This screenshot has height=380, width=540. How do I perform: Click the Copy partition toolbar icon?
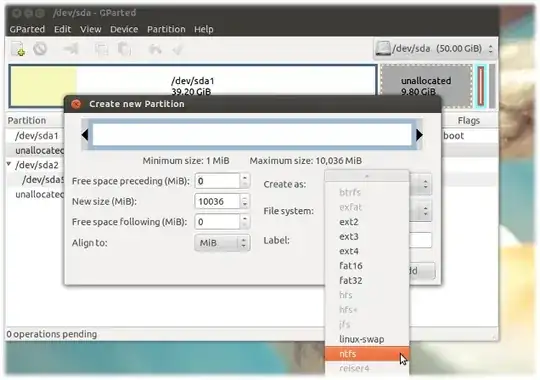(x=102, y=49)
